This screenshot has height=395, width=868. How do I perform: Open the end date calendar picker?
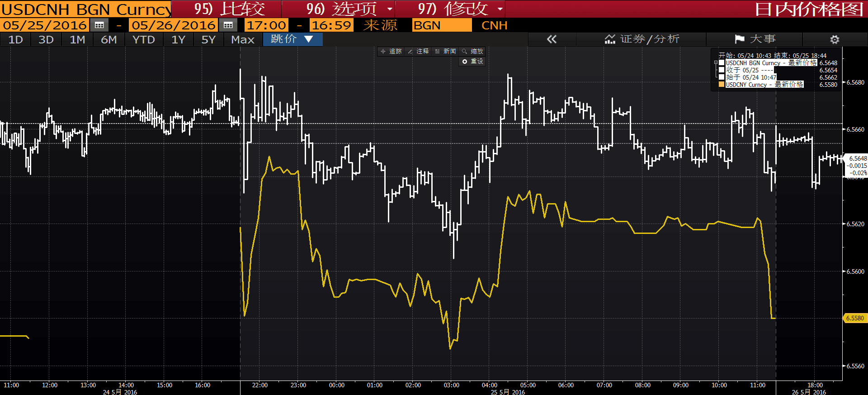[228, 25]
